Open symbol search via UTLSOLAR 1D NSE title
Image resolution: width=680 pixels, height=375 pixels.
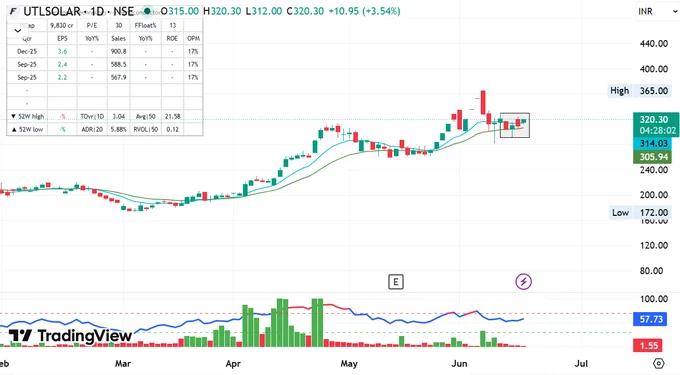78,11
